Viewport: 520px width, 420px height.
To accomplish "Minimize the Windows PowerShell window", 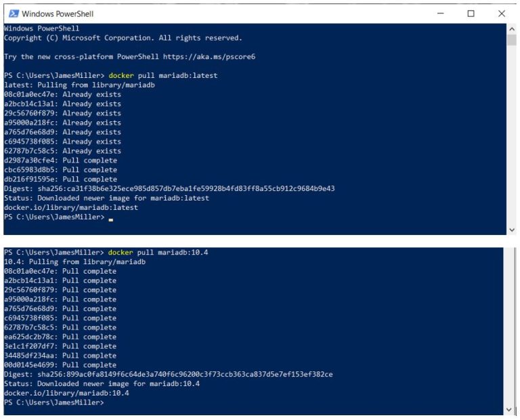I will [440, 14].
